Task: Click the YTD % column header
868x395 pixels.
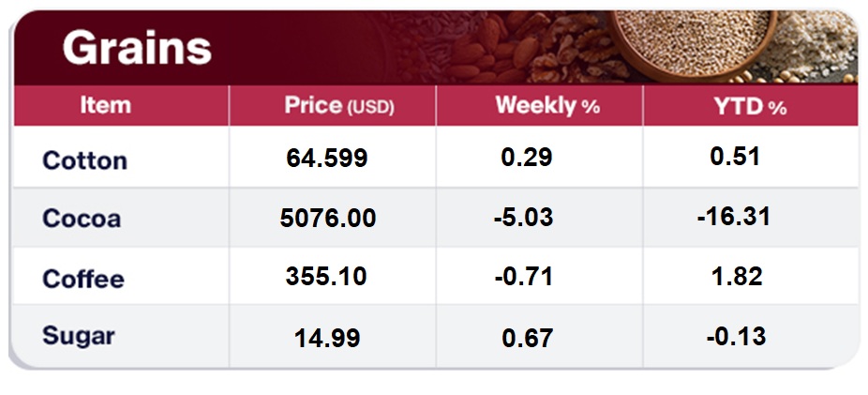Action: tap(750, 106)
